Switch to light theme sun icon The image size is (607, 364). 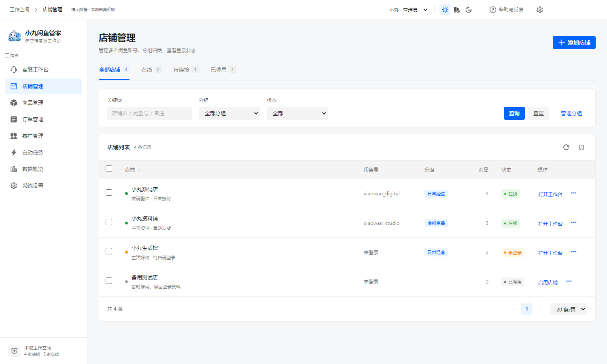(445, 10)
